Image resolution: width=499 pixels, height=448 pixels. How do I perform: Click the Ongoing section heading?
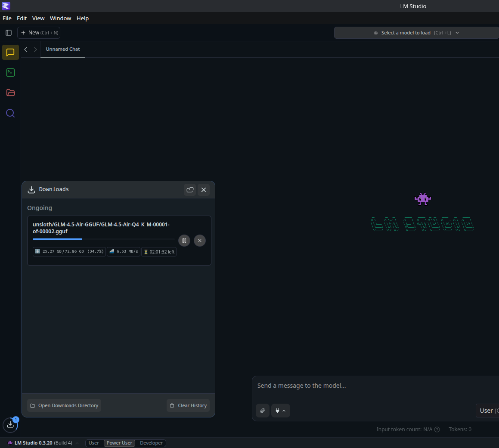(x=40, y=208)
